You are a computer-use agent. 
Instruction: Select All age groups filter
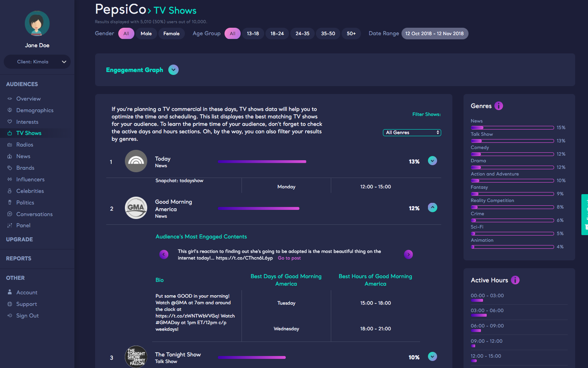[x=232, y=34]
